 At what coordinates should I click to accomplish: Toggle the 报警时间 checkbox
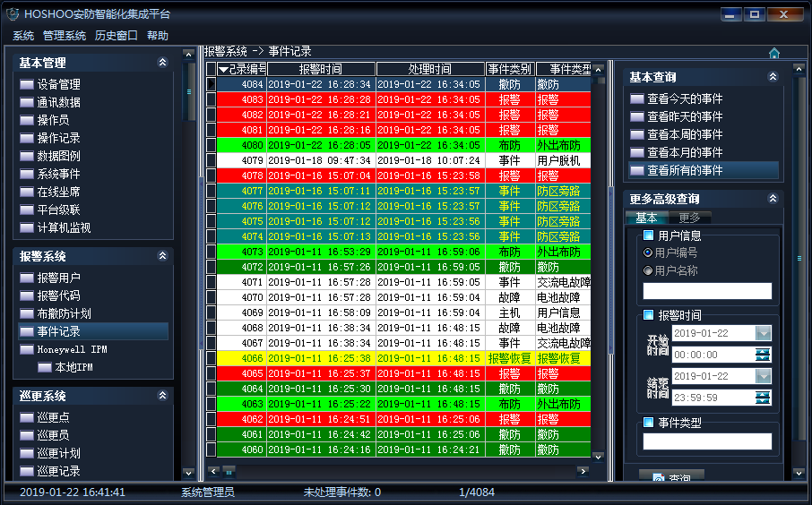point(649,315)
